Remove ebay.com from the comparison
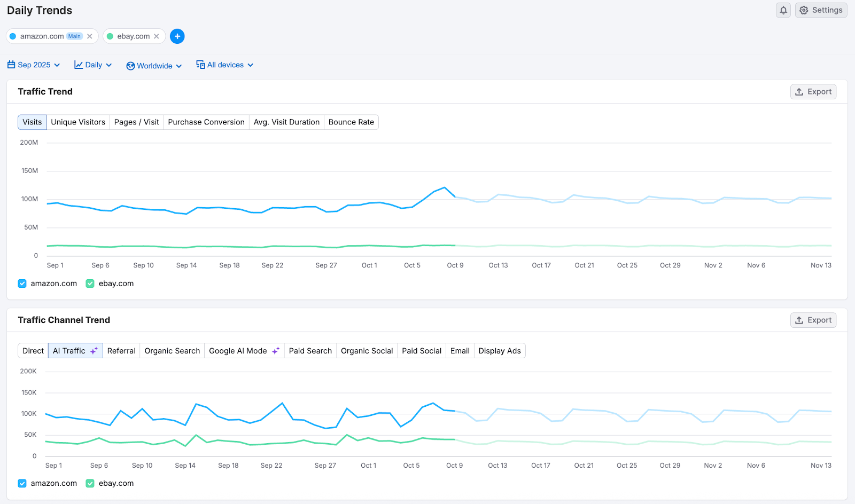This screenshot has height=504, width=855. (x=156, y=36)
